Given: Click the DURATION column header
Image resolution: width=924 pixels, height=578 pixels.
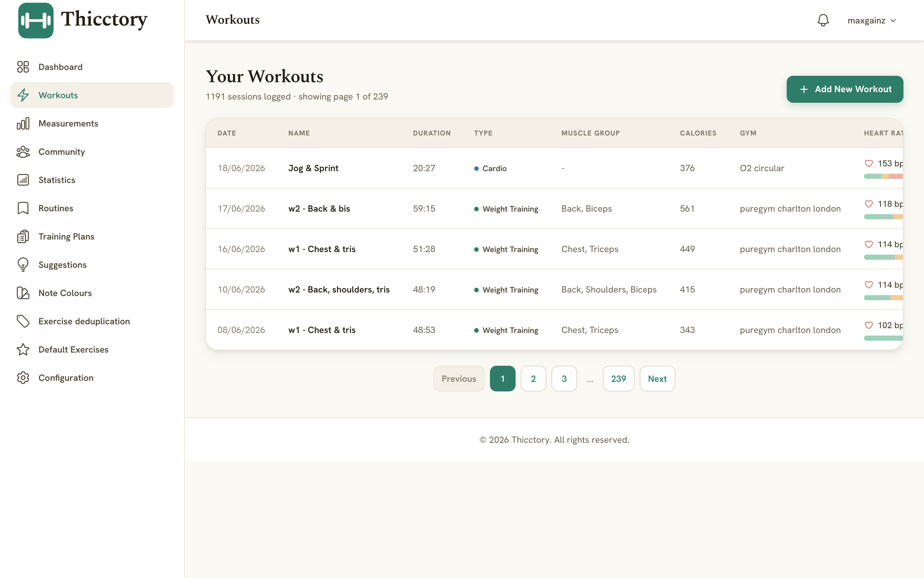Looking at the screenshot, I should tap(432, 133).
